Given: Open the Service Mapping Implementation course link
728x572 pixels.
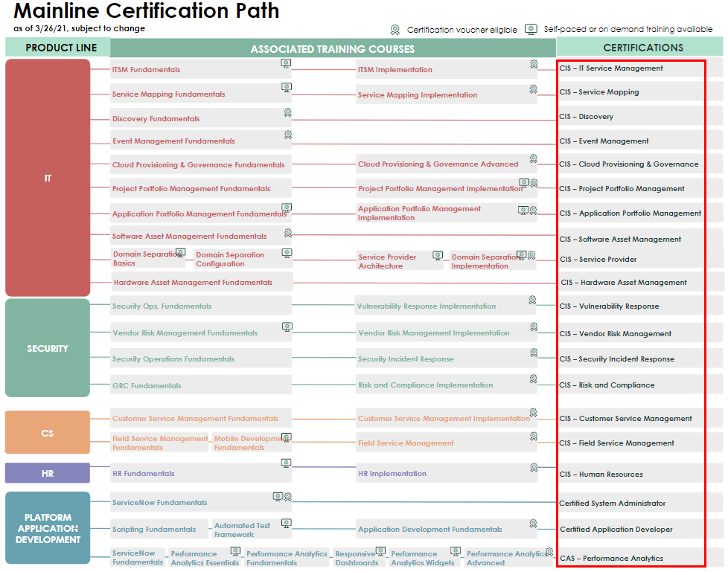Looking at the screenshot, I should tap(417, 95).
